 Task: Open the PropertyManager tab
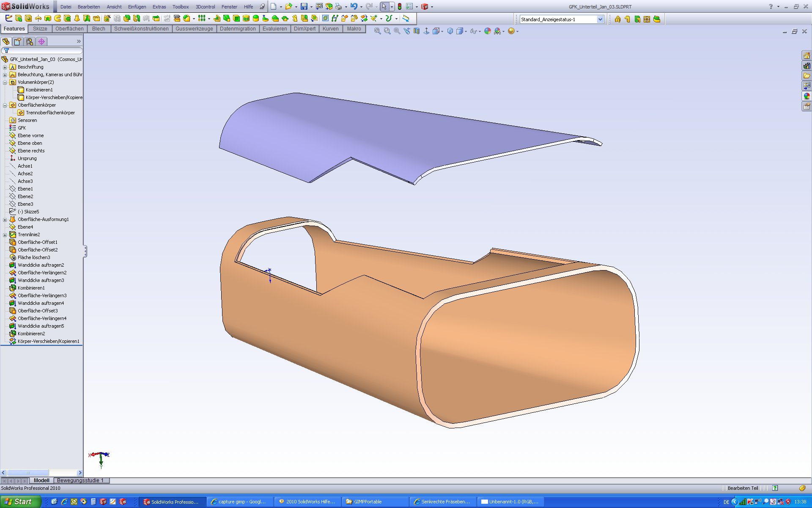(x=17, y=41)
